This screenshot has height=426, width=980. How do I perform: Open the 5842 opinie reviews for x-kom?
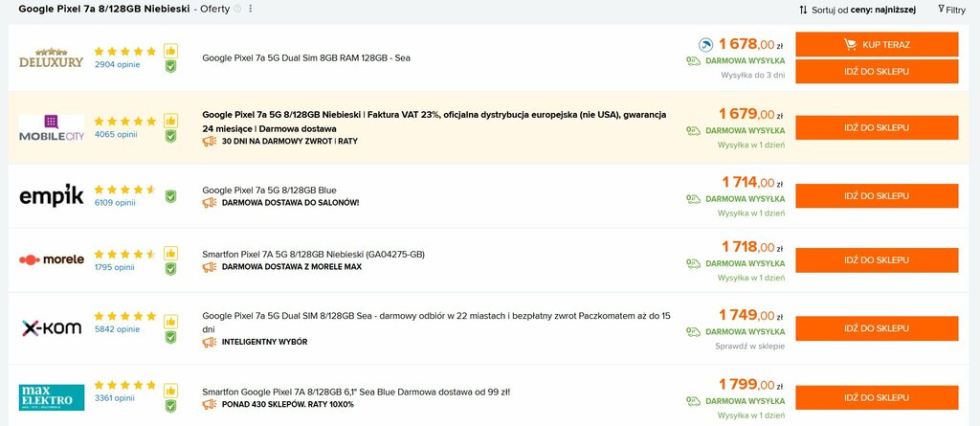click(118, 328)
